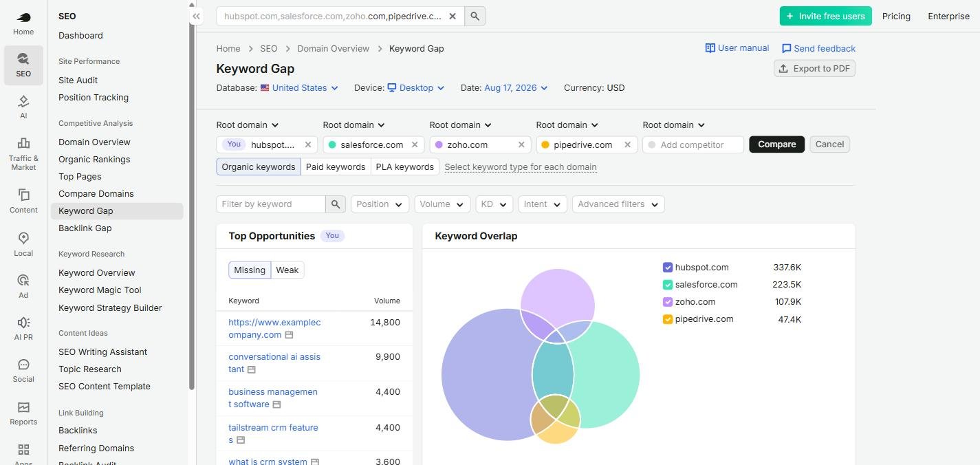Collapse sidebar with double-chevron icon

point(196,16)
